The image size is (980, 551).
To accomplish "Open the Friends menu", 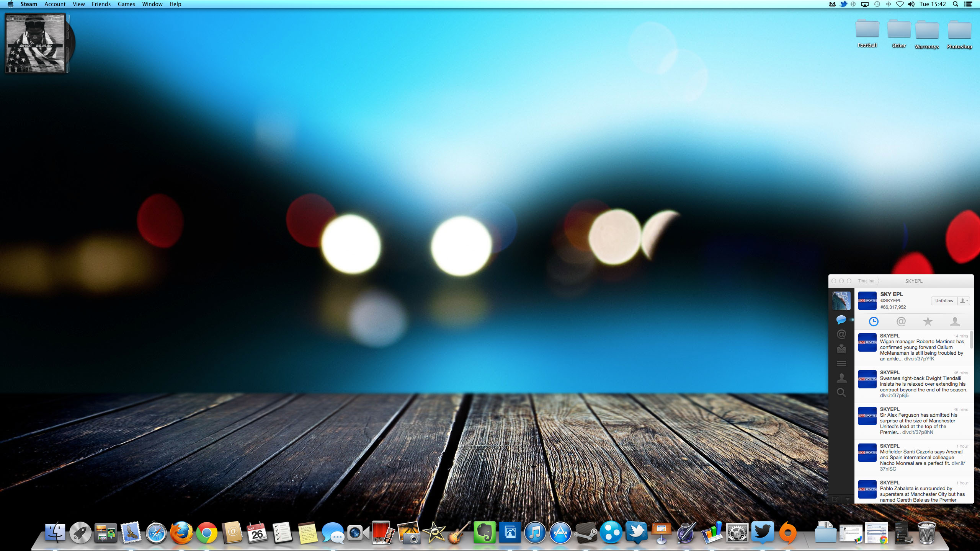I will (x=101, y=4).
